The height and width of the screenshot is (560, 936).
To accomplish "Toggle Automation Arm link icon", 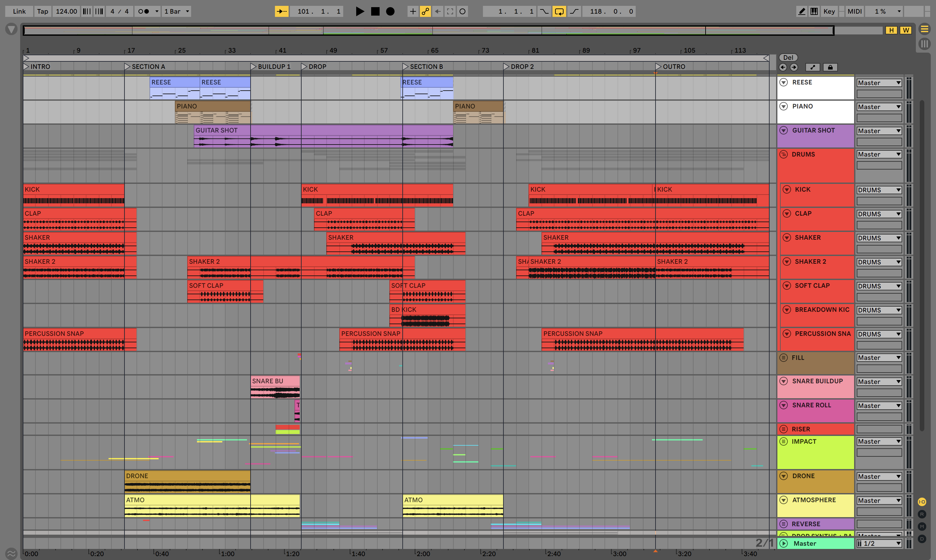I will pyautogui.click(x=425, y=11).
